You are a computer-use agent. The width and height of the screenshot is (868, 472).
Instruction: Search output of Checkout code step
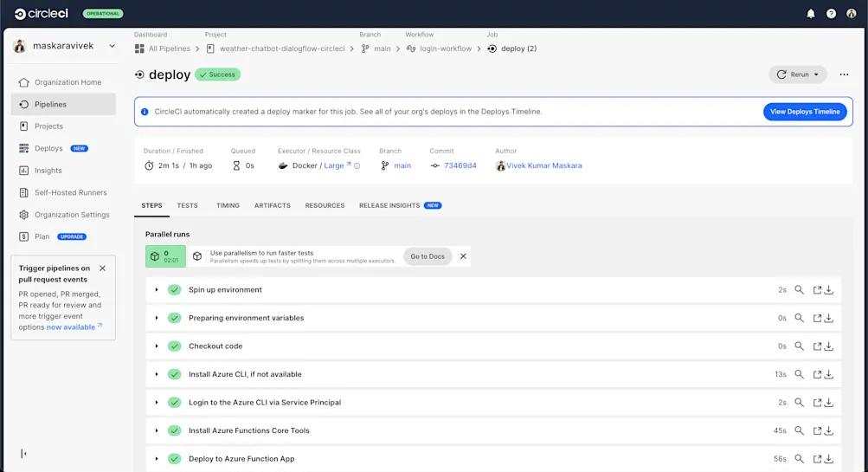tap(800, 346)
